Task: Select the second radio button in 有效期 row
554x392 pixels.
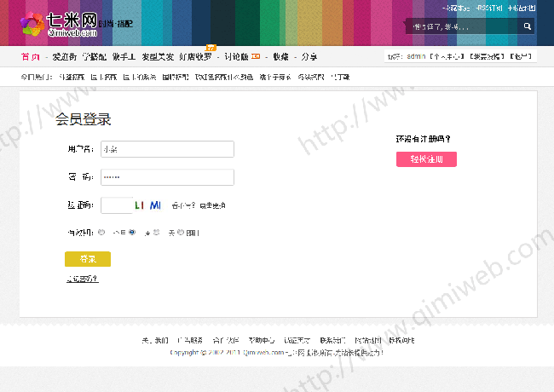Action: click(132, 232)
